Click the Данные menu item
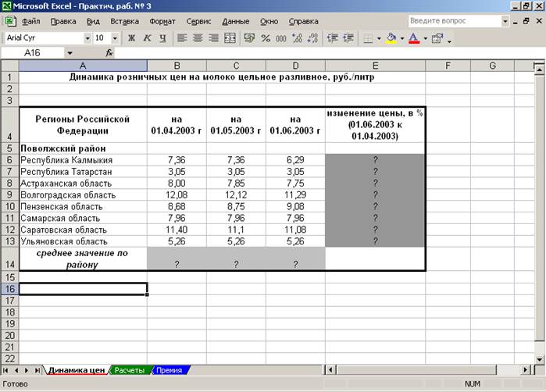546x392 pixels. 235,21
